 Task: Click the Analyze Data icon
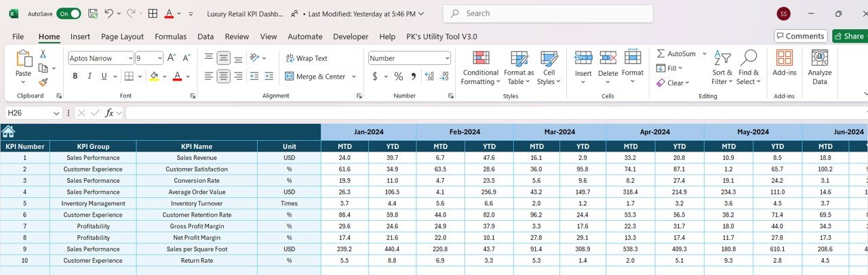click(x=820, y=68)
